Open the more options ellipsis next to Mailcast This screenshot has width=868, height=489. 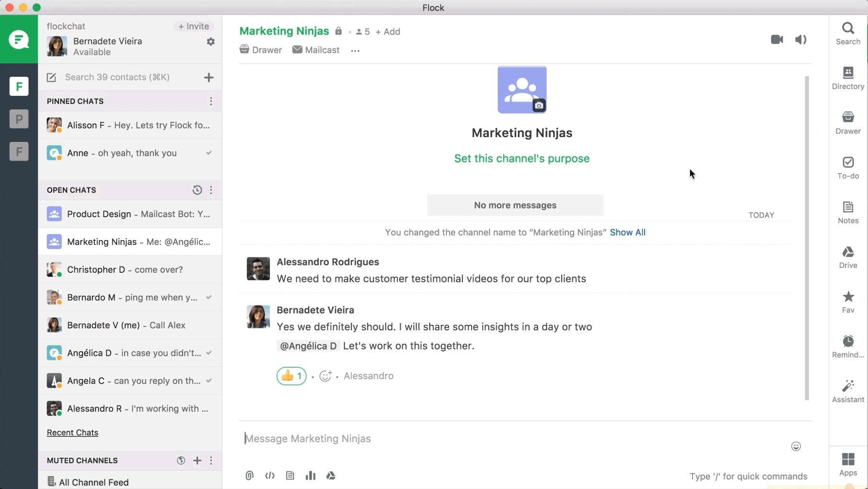[x=355, y=50]
